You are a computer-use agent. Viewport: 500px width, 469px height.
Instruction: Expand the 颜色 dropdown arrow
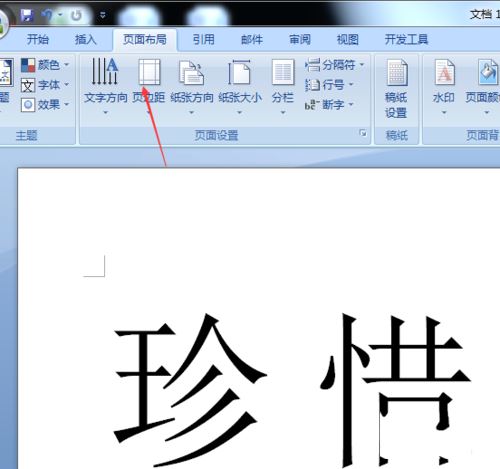tap(66, 65)
